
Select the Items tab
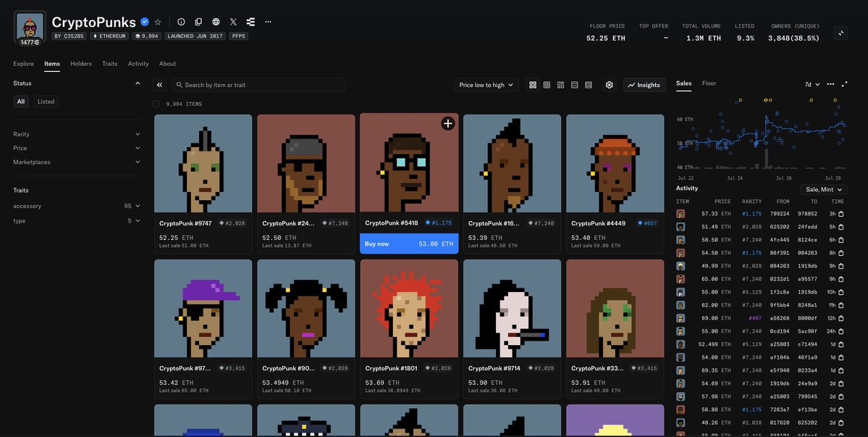pos(52,64)
